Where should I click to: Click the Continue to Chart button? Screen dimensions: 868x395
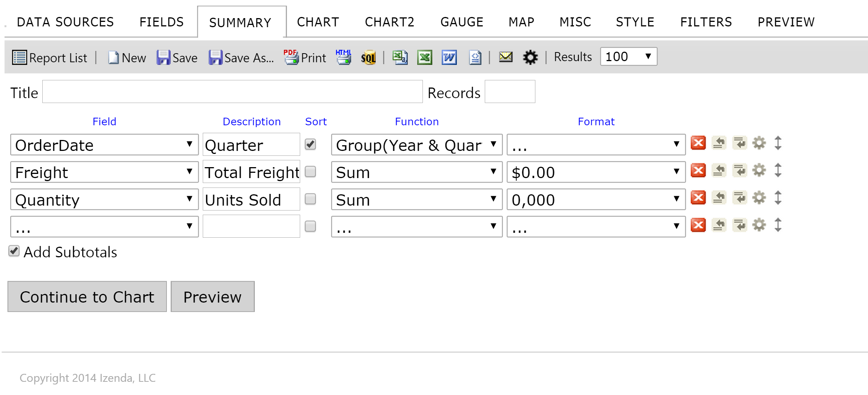point(87,297)
